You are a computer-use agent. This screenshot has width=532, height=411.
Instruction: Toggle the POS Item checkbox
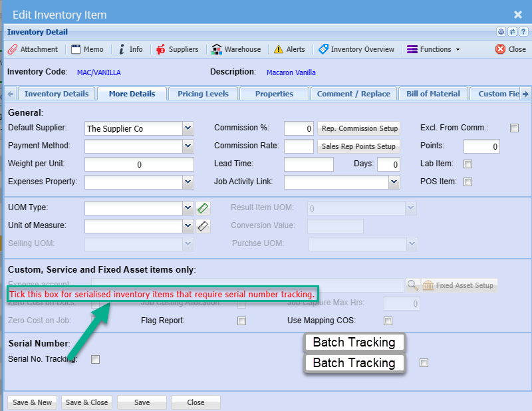(x=467, y=182)
